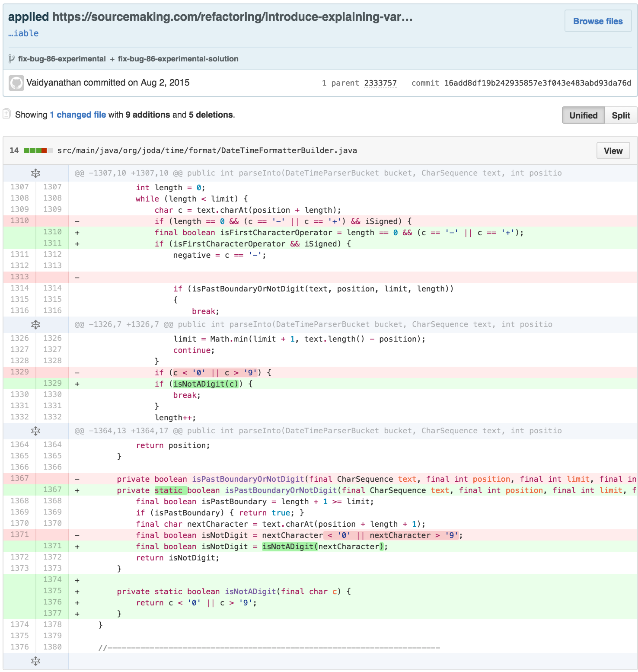Click the '5 deletions' text
This screenshot has width=638, height=672.
211,115
